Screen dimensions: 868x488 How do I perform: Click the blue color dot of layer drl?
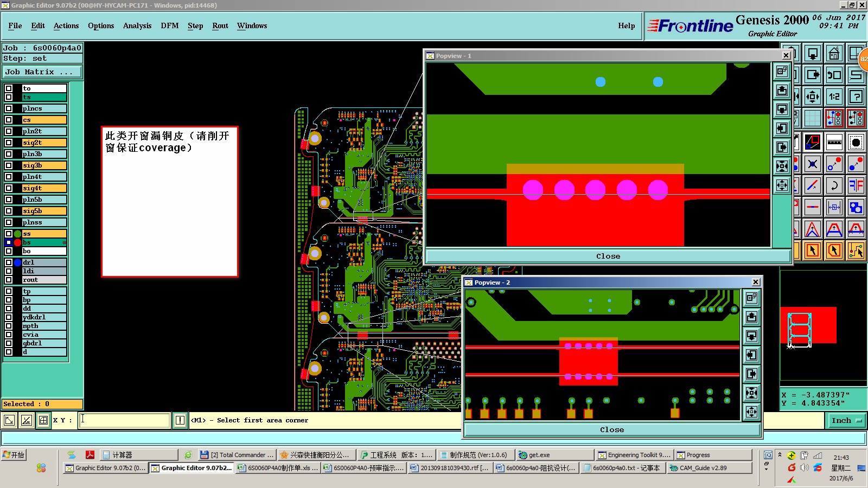[17, 262]
